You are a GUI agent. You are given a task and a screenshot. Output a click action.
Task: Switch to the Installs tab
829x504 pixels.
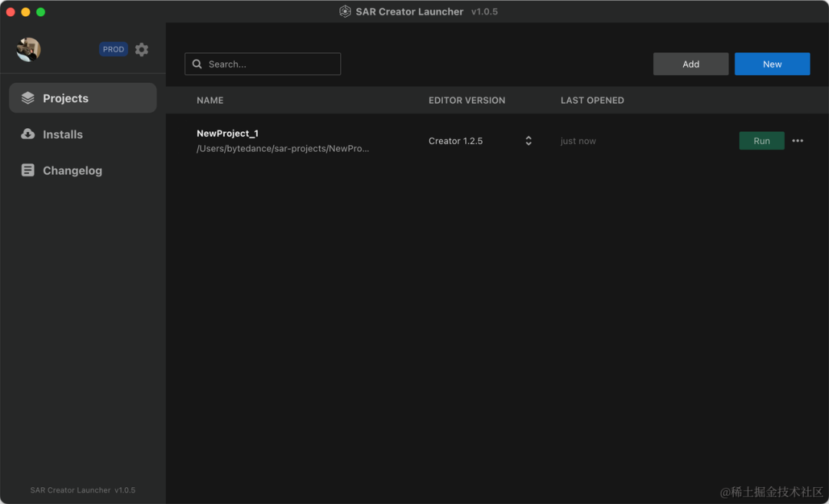[x=83, y=134]
